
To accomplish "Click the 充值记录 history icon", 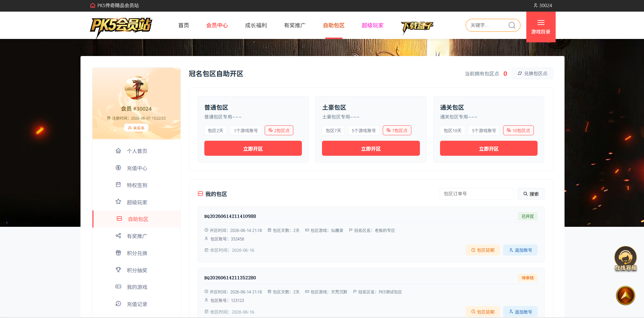I will (118, 304).
